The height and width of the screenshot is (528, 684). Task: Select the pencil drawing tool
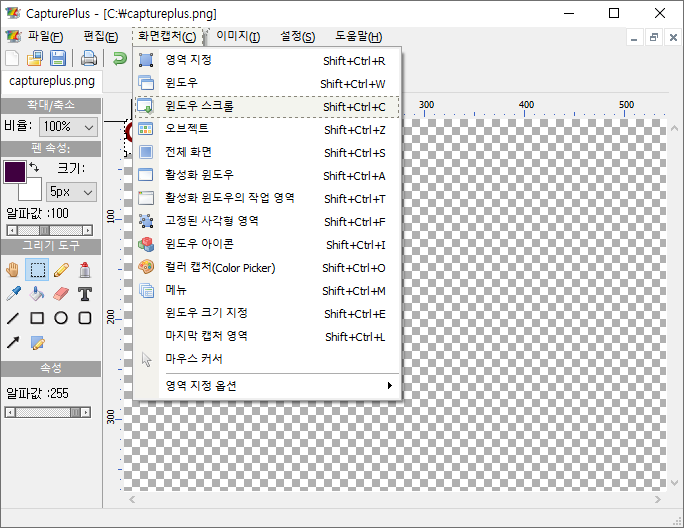(x=61, y=269)
